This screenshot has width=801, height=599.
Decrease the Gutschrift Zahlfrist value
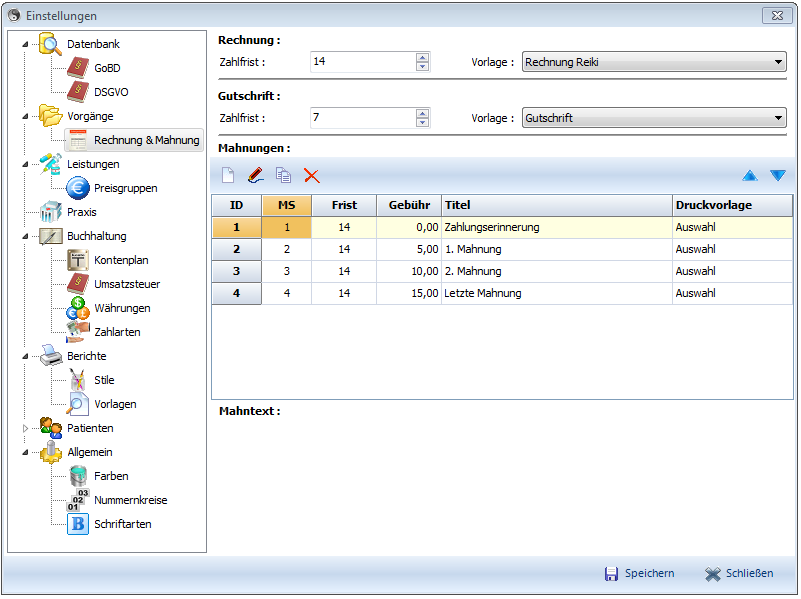click(x=423, y=123)
